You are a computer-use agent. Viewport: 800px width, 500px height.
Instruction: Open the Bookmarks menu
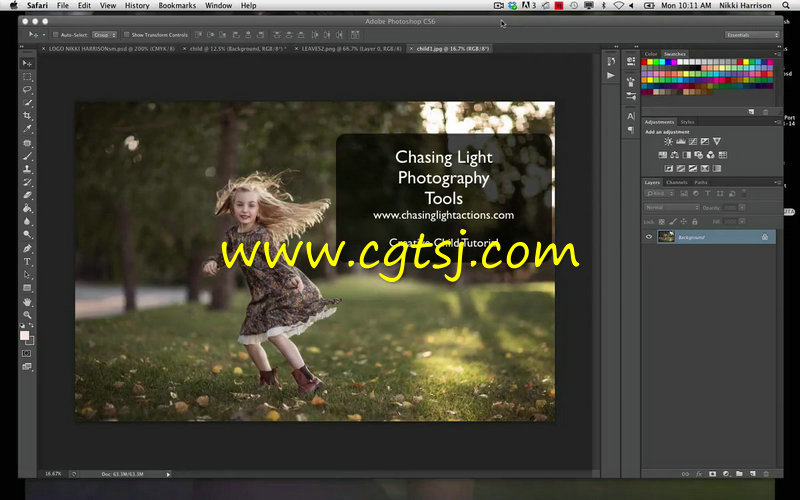coord(177,5)
